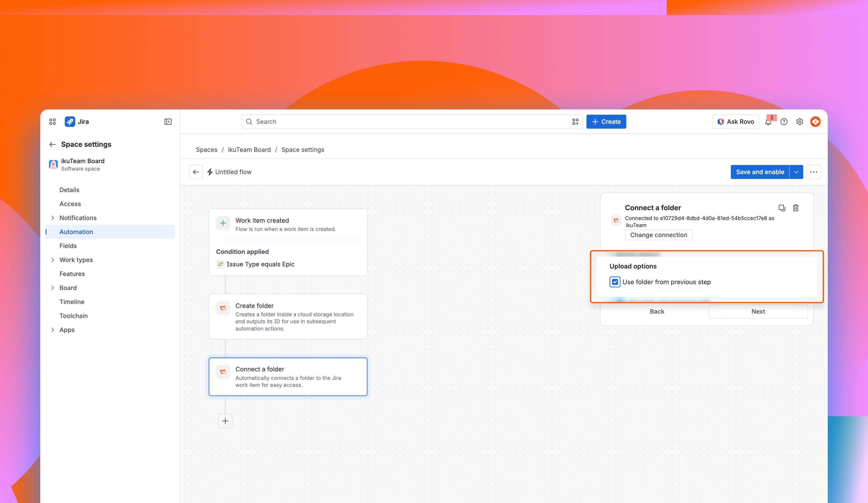Open Details settings page
This screenshot has height=503, width=868.
(x=69, y=190)
